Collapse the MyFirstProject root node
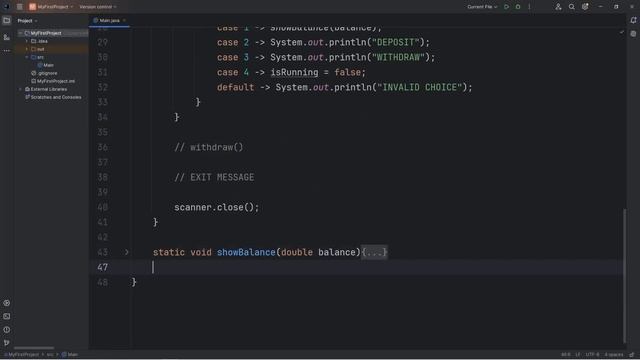Image resolution: width=640 pixels, height=360 pixels. (x=20, y=33)
